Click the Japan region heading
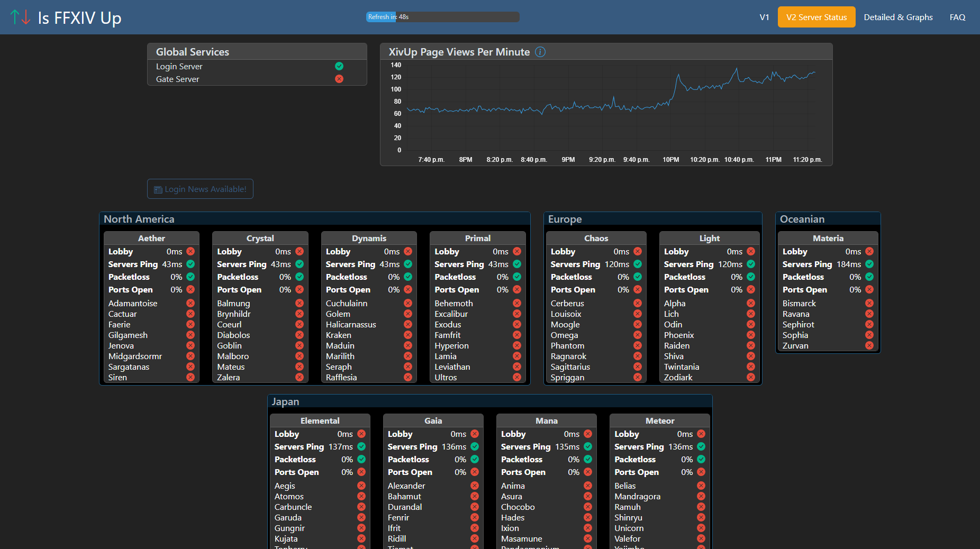Image resolution: width=980 pixels, height=549 pixels. (x=286, y=401)
